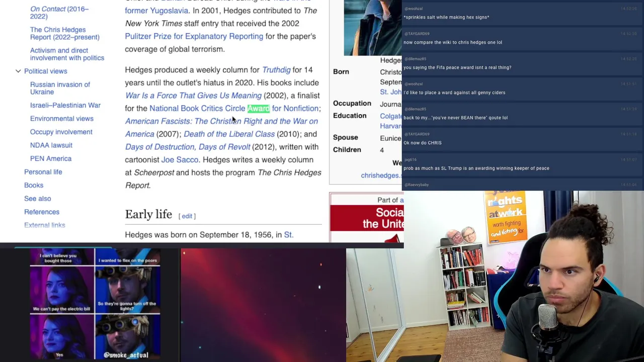
Task: Click chat message about SL Trump
Action: [476, 168]
